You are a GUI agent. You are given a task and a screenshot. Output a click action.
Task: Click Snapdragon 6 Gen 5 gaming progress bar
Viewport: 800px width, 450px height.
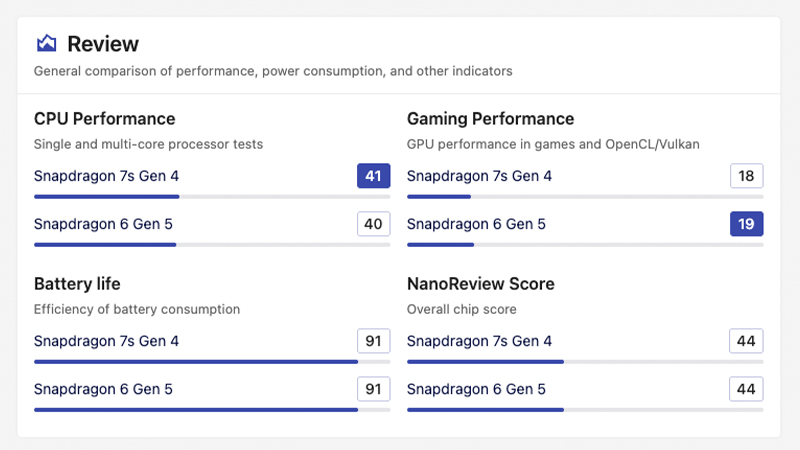click(585, 245)
